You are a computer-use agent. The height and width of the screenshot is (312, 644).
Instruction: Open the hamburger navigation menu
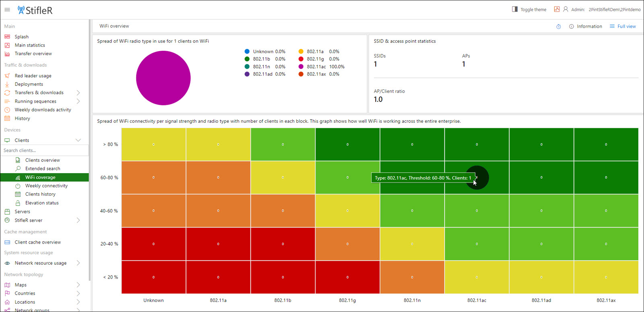7,10
